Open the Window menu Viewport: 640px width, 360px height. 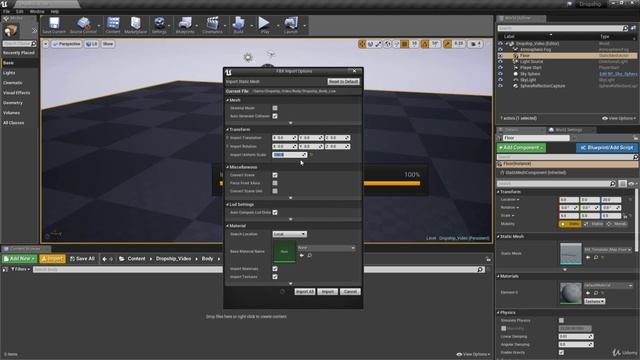coord(37,11)
